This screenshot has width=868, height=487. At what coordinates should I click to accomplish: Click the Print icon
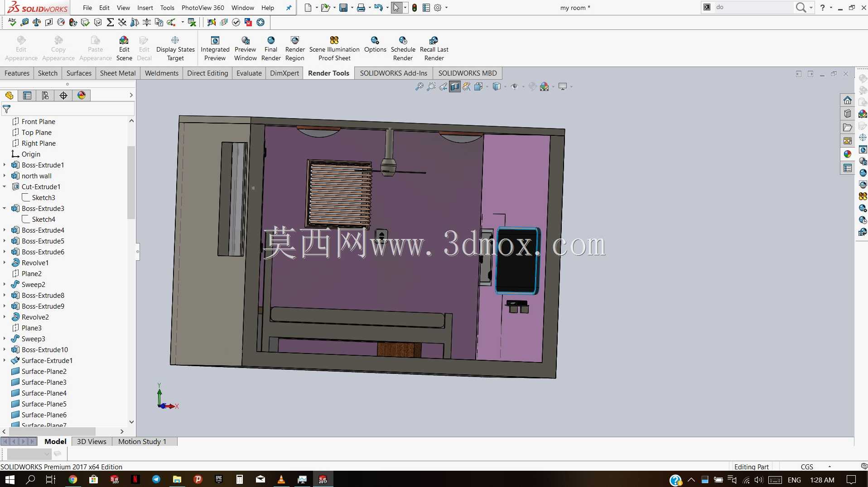361,8
